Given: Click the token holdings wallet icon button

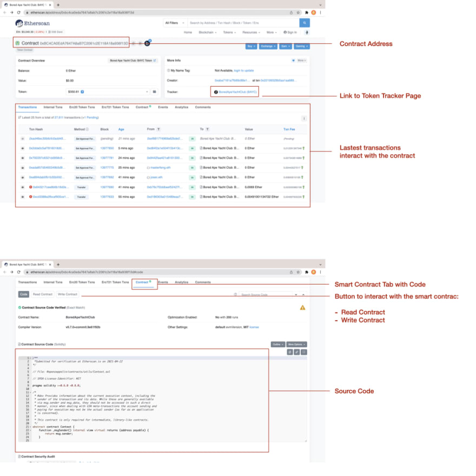Looking at the screenshot, I should [x=155, y=91].
